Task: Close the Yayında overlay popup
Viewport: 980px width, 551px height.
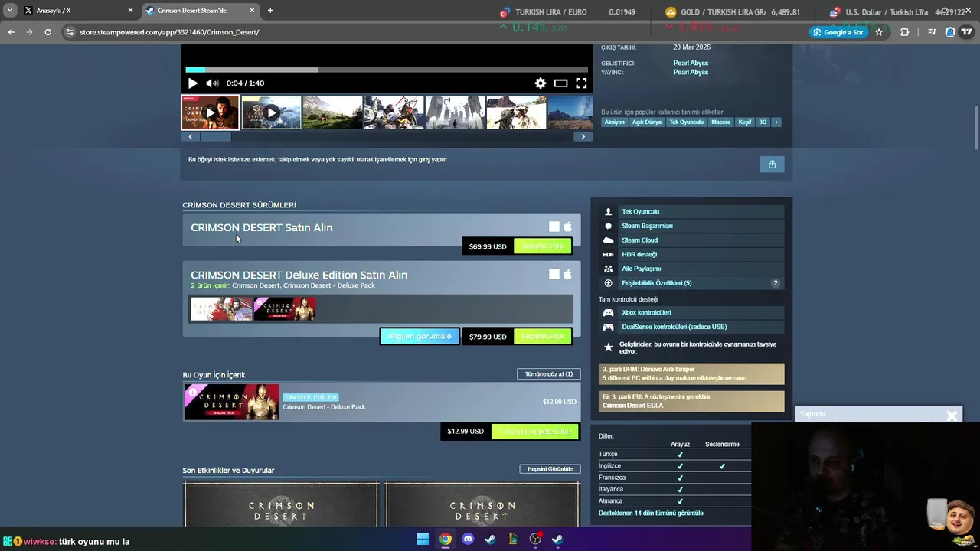Action: [x=952, y=416]
